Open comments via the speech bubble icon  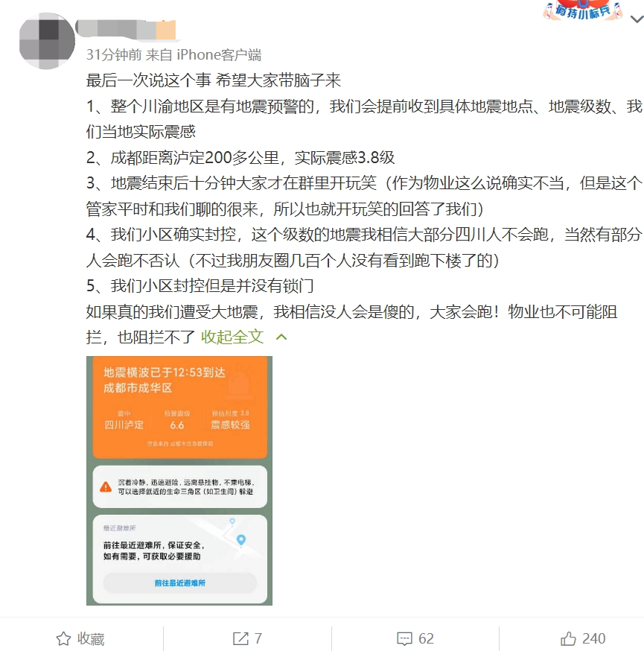(404, 639)
